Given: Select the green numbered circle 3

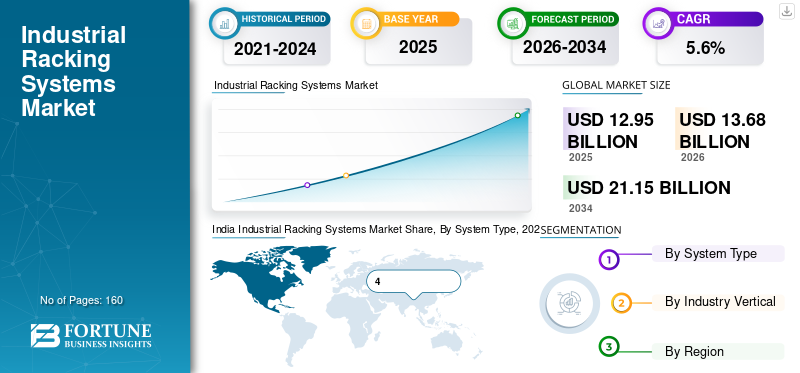Looking at the screenshot, I should coord(608,347).
